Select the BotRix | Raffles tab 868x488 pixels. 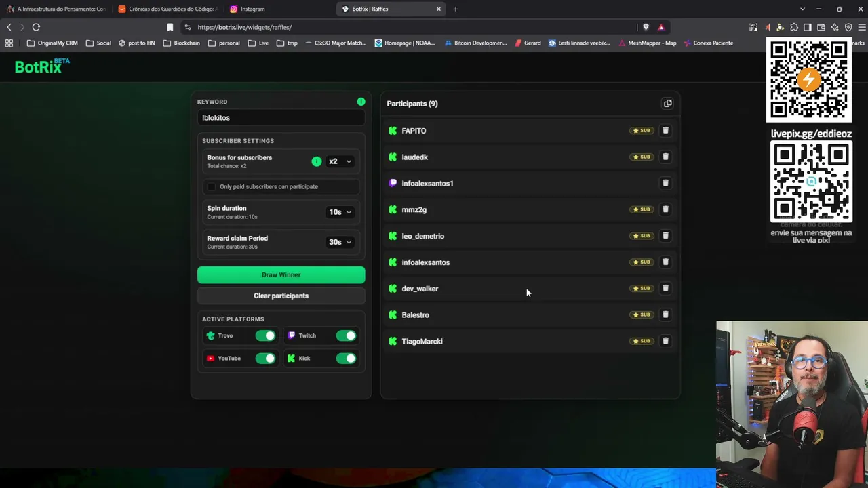(391, 9)
